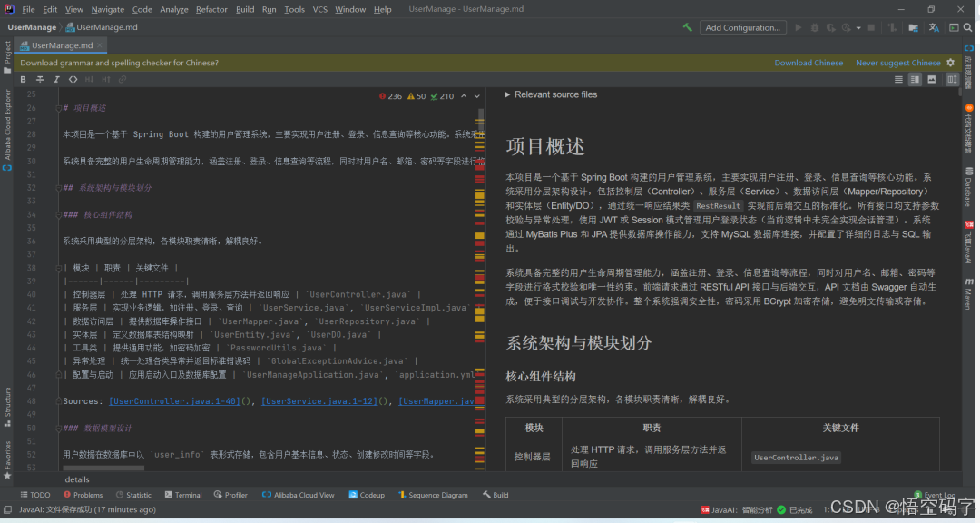Open UserController.java:1-40 source link
The height and width of the screenshot is (523, 980).
[x=174, y=401]
